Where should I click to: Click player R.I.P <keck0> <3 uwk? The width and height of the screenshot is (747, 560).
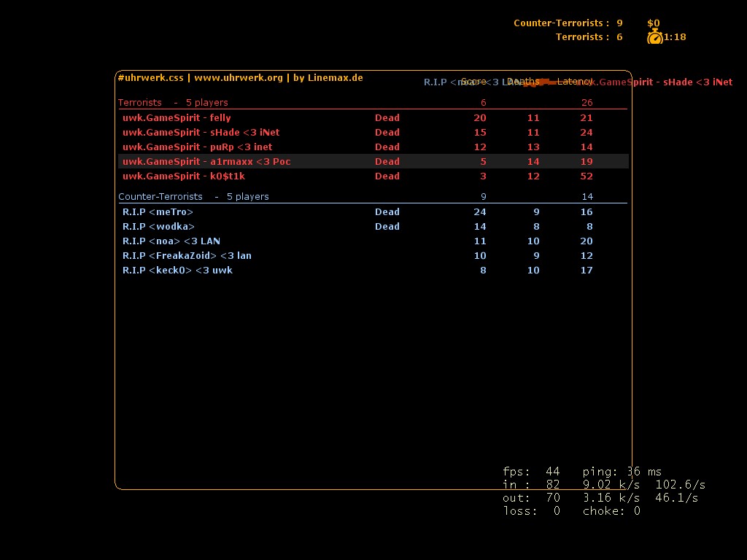coord(177,270)
